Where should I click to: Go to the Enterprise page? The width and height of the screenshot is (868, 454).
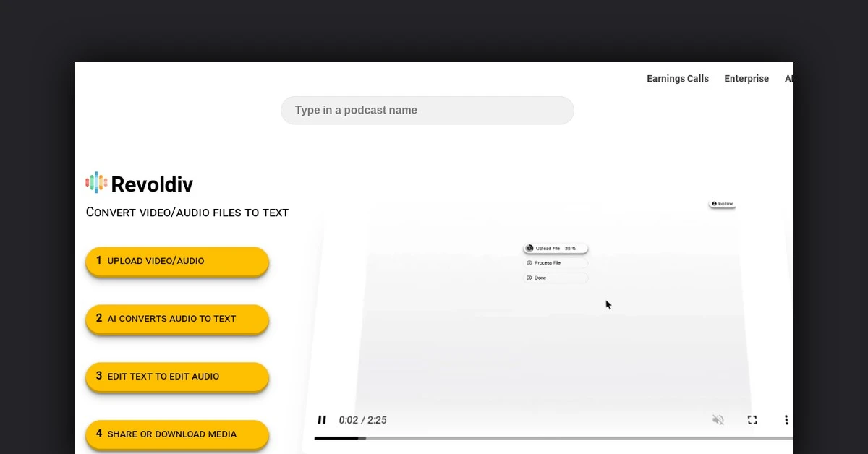click(746, 79)
